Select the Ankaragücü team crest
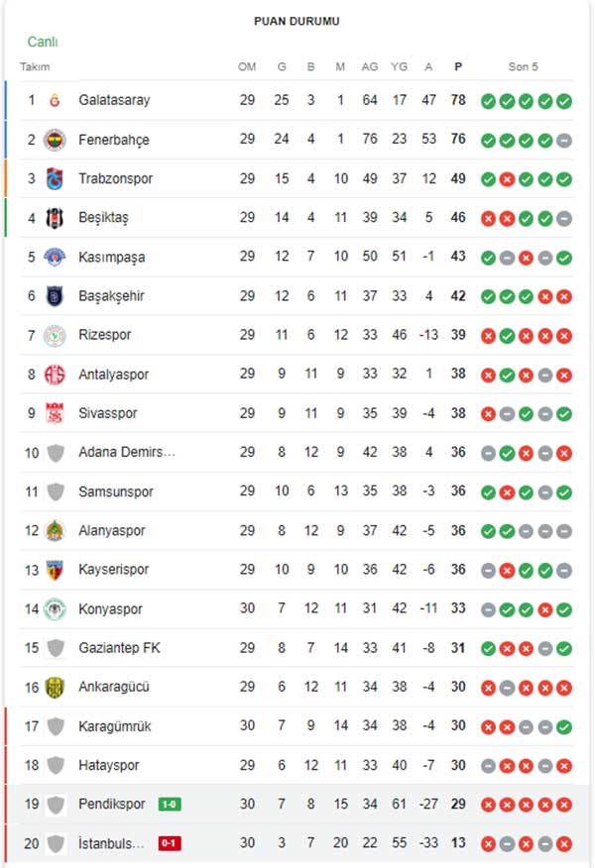Viewport: 595px width, 868px height. coord(55,688)
